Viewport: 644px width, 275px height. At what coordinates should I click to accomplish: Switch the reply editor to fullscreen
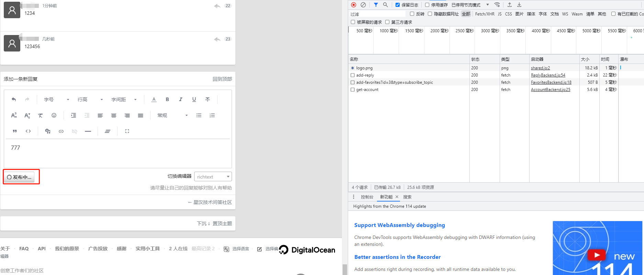click(127, 131)
